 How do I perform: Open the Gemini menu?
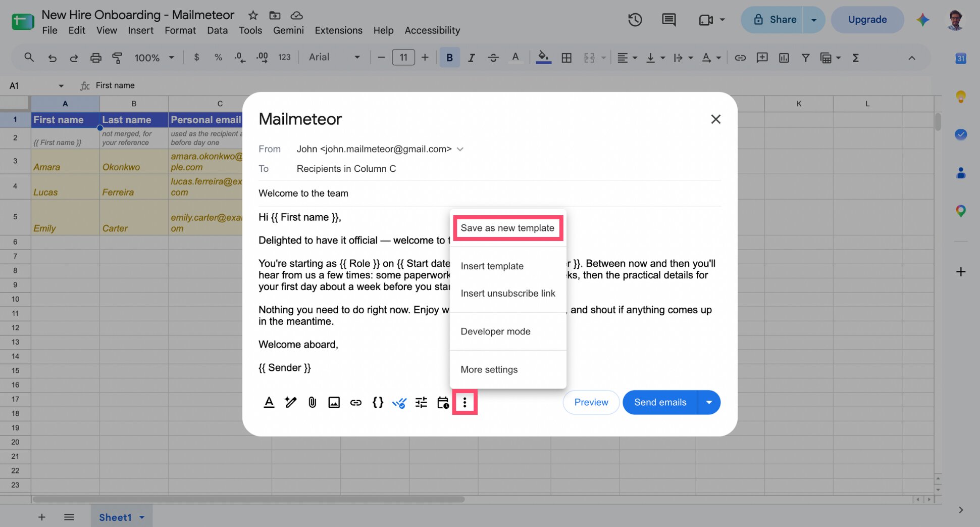tap(288, 30)
